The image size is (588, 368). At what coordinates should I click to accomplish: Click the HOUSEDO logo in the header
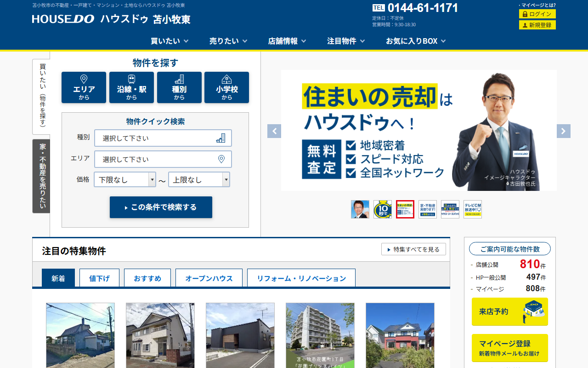tap(111, 19)
